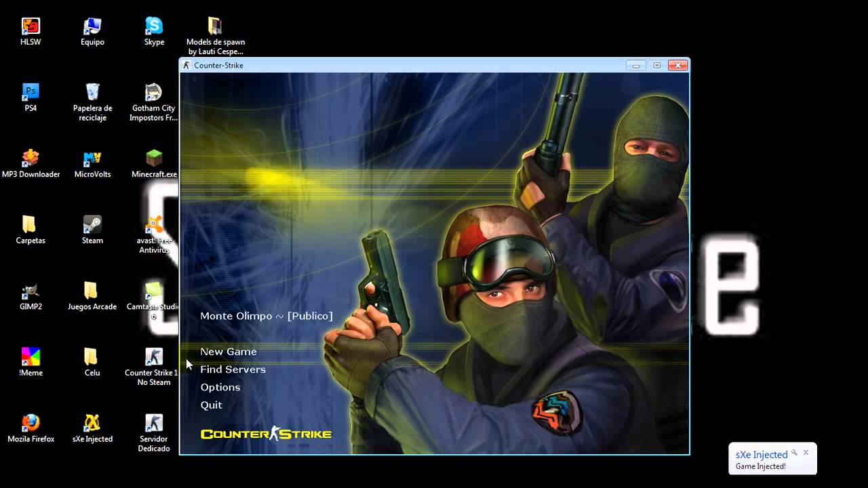Select the sXe Injected desktop shortcut
868x488 pixels.
(x=92, y=428)
